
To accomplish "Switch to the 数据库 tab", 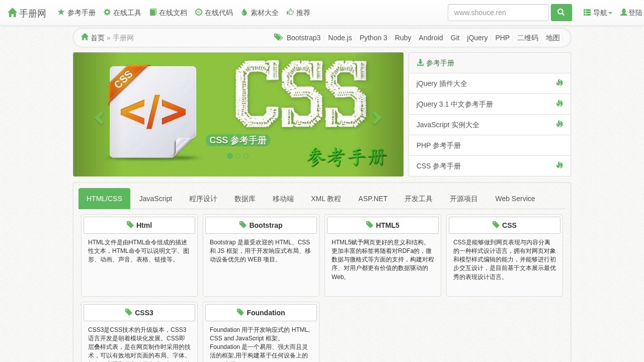I will point(245,199).
